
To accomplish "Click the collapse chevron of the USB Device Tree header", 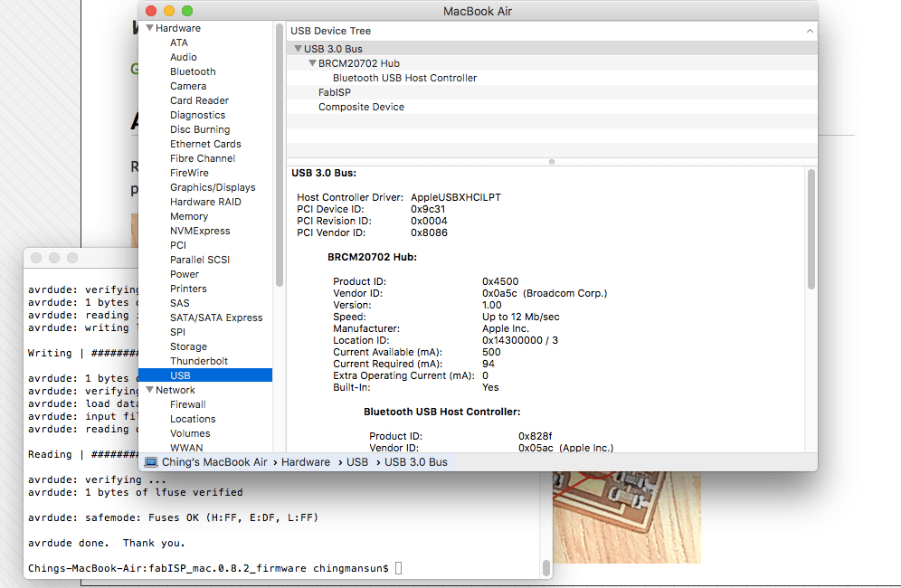I will click(x=810, y=31).
